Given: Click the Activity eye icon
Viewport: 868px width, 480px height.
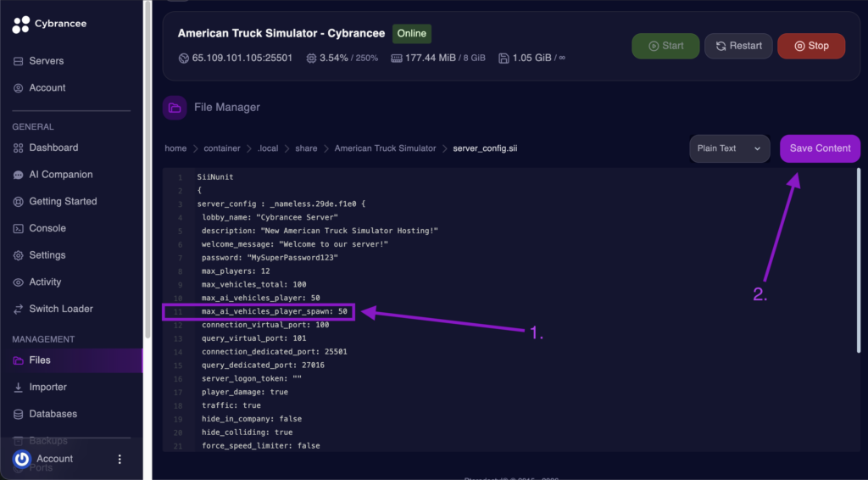Looking at the screenshot, I should [x=19, y=282].
